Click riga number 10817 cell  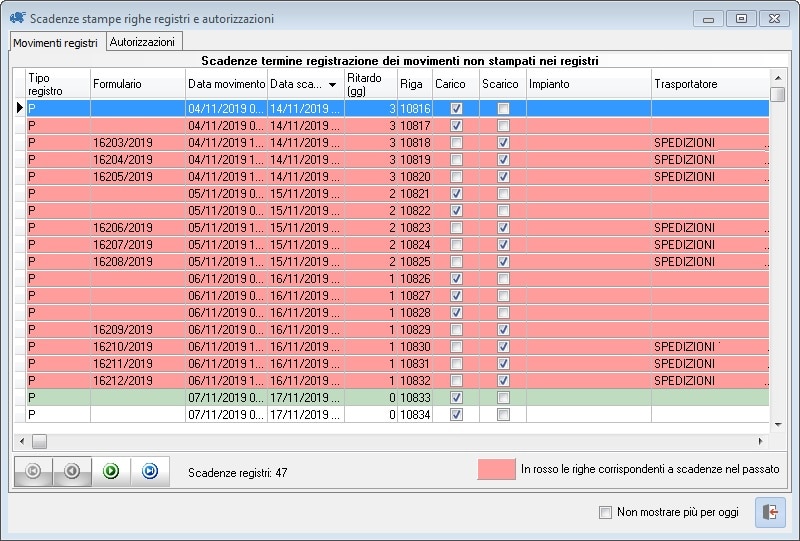[415, 126]
